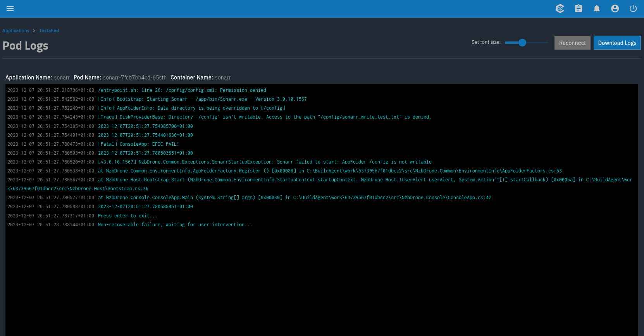
Task: Show alerts via the bell icon
Action: pyautogui.click(x=597, y=9)
